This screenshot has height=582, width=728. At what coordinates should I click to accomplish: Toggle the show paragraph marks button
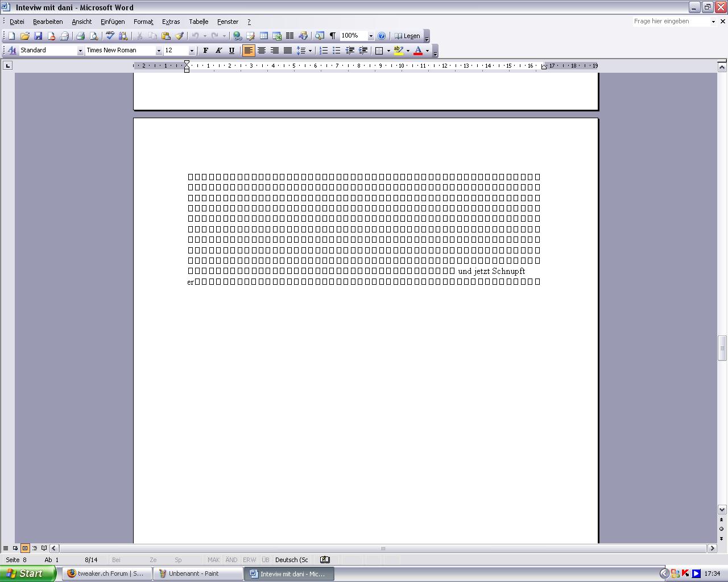pos(333,36)
